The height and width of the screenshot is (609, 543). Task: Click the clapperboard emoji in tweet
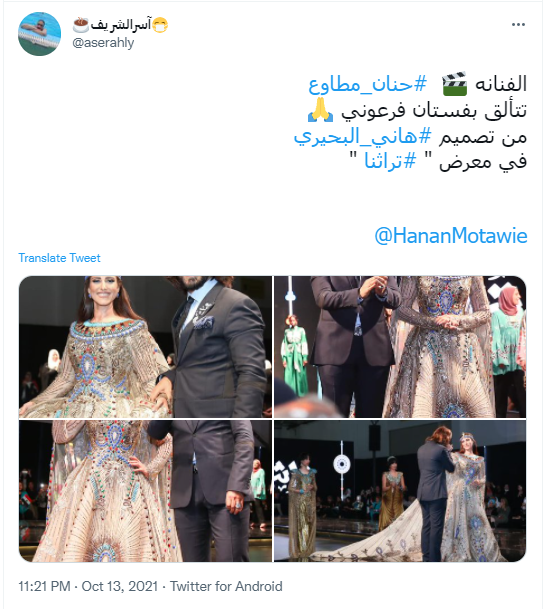[454, 84]
